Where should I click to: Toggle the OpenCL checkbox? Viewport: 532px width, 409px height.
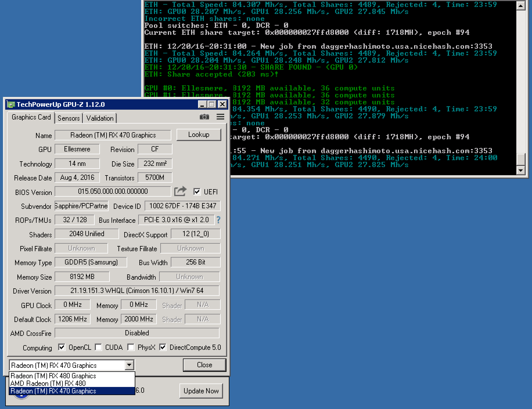pyautogui.click(x=62, y=347)
